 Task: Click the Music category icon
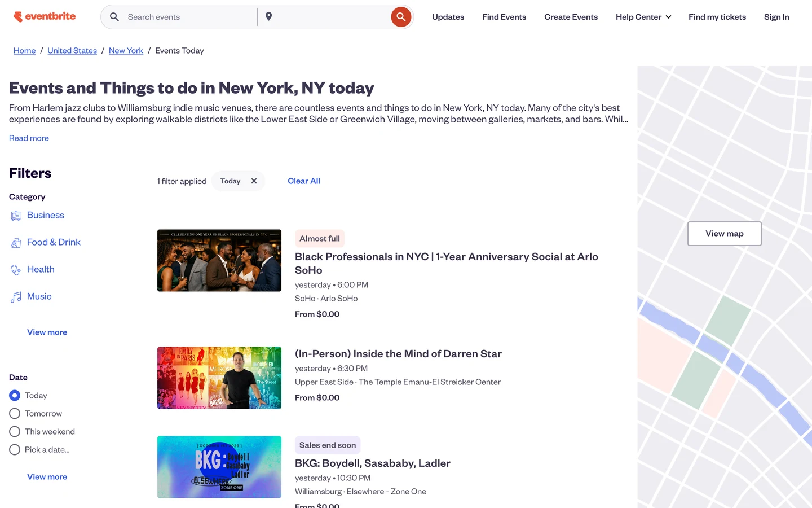pos(16,297)
